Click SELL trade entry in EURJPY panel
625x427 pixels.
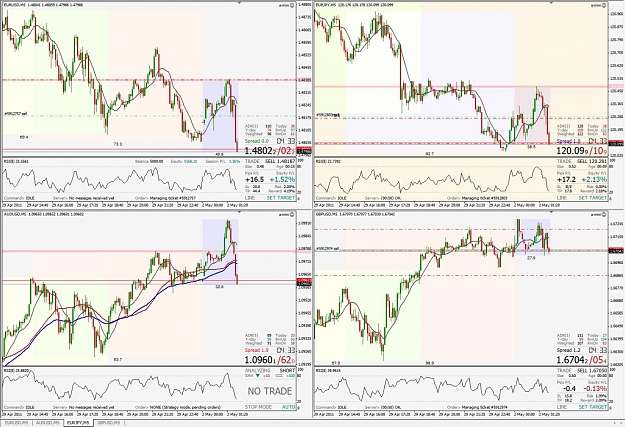592,161
